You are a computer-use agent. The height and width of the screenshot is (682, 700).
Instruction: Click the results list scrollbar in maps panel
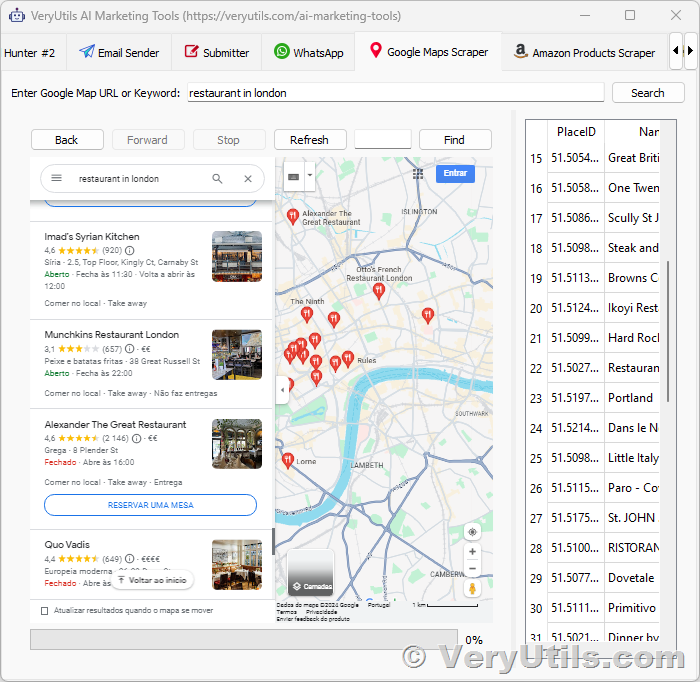[x=273, y=541]
